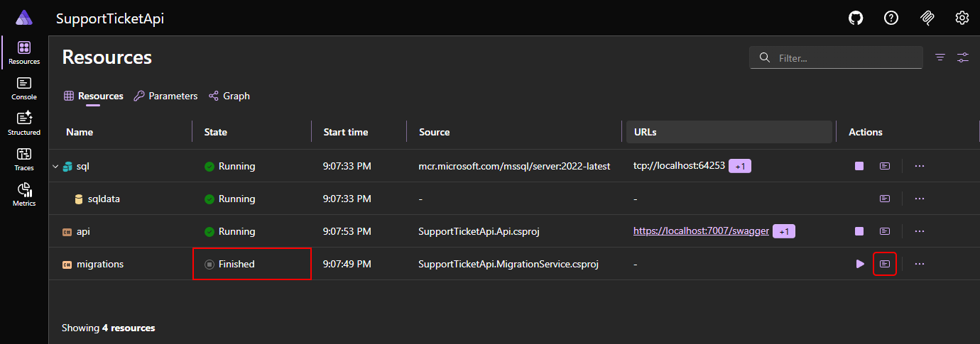
Task: Open more actions menu for api
Action: tap(920, 231)
